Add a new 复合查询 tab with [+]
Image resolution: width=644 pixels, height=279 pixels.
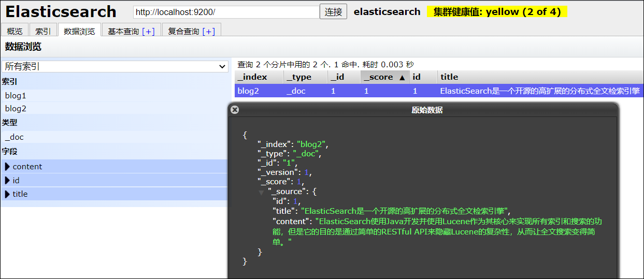[x=208, y=32]
